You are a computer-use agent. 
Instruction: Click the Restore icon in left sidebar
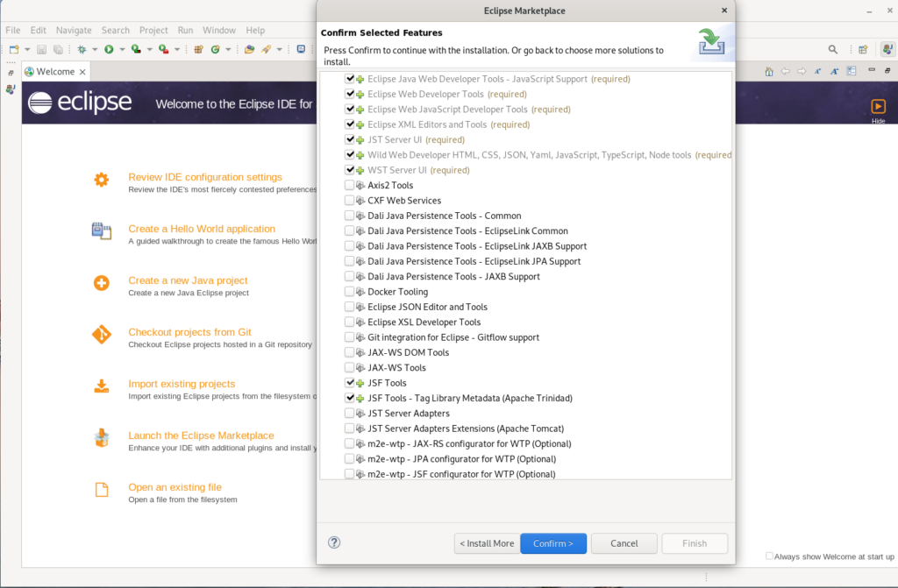pos(11,74)
